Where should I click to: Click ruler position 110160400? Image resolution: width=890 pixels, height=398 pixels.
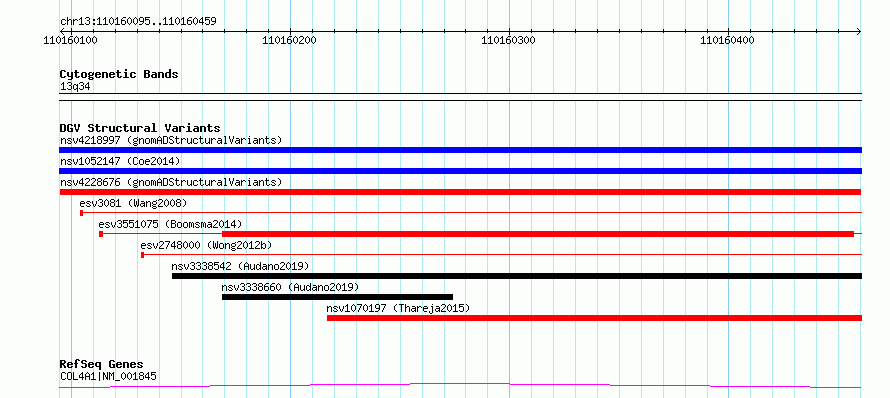[x=728, y=40]
